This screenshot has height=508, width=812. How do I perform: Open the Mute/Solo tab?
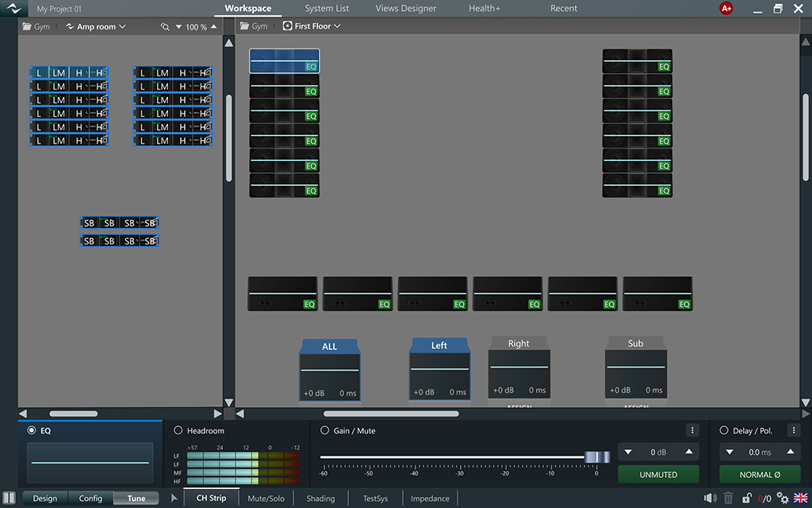tap(266, 498)
